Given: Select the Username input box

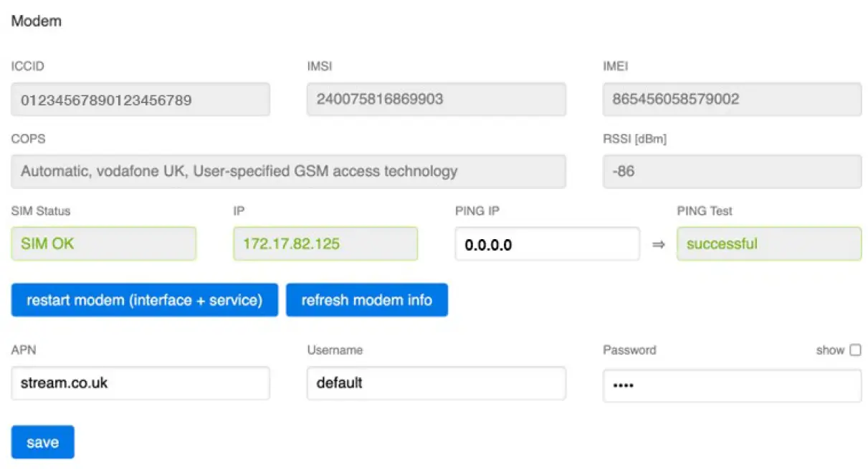Looking at the screenshot, I should (x=436, y=383).
